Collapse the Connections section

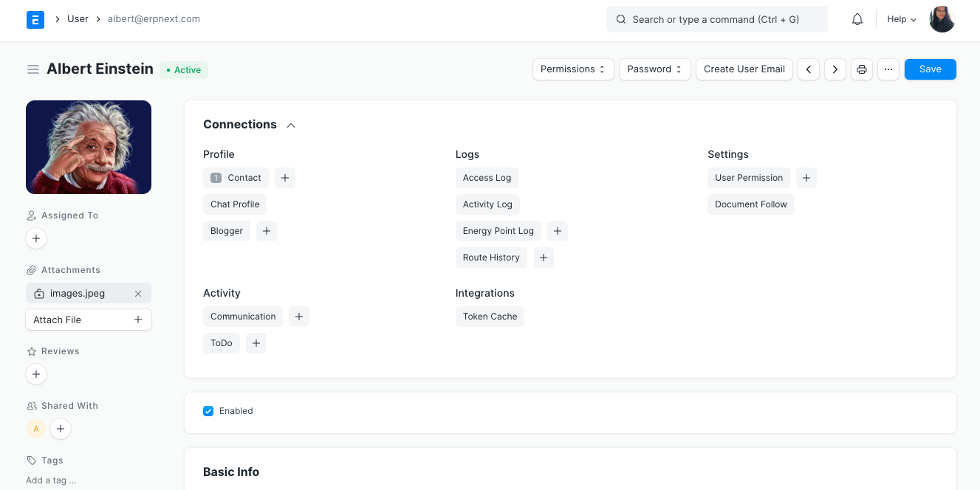pos(291,125)
